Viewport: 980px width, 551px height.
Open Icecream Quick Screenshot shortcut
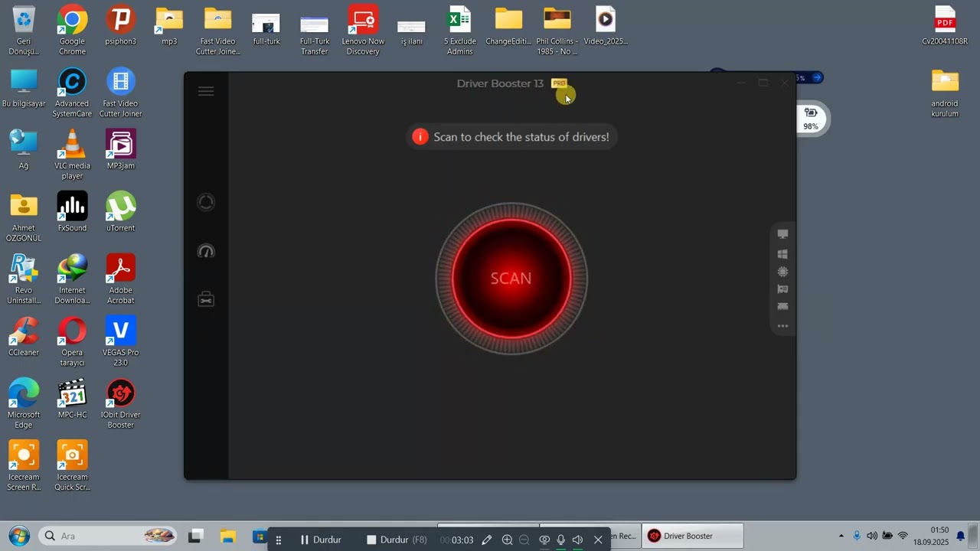pyautogui.click(x=72, y=466)
